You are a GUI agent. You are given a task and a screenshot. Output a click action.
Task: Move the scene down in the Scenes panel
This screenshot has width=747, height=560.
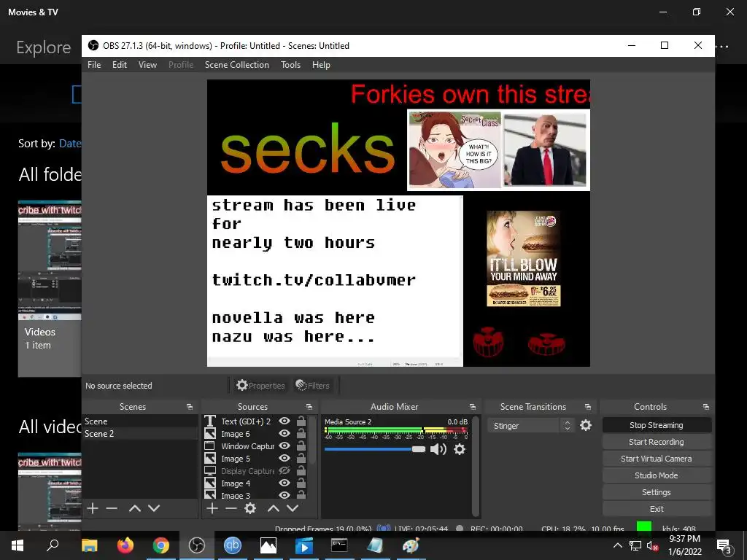tap(154, 508)
